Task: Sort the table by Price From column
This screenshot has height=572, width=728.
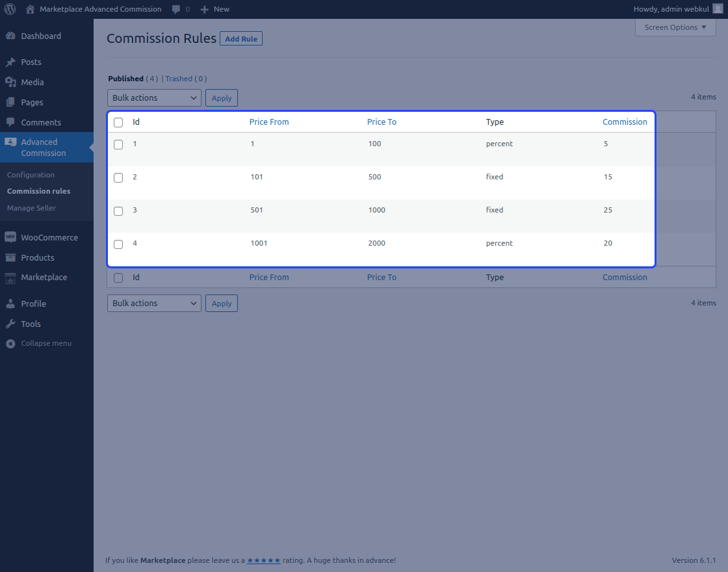Action: (268, 122)
